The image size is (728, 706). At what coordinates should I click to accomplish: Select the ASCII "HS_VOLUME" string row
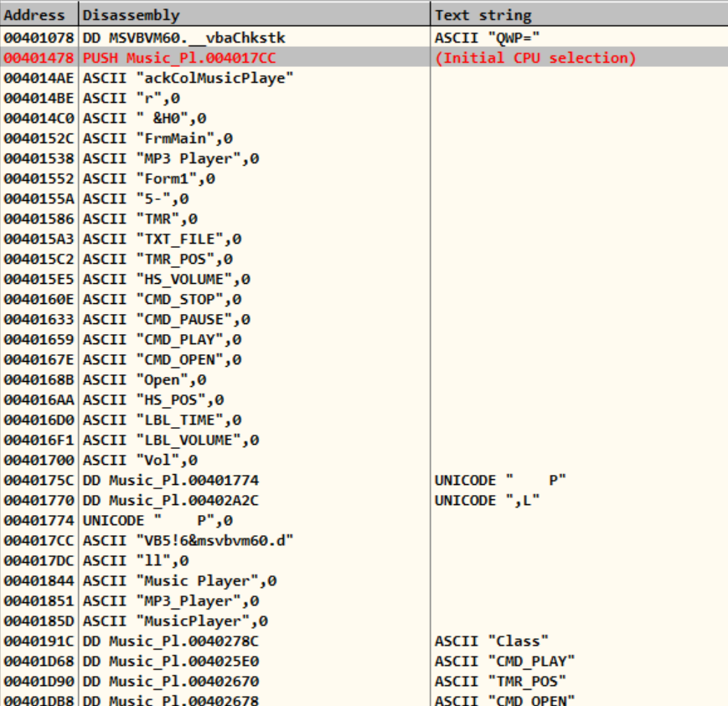364,279
